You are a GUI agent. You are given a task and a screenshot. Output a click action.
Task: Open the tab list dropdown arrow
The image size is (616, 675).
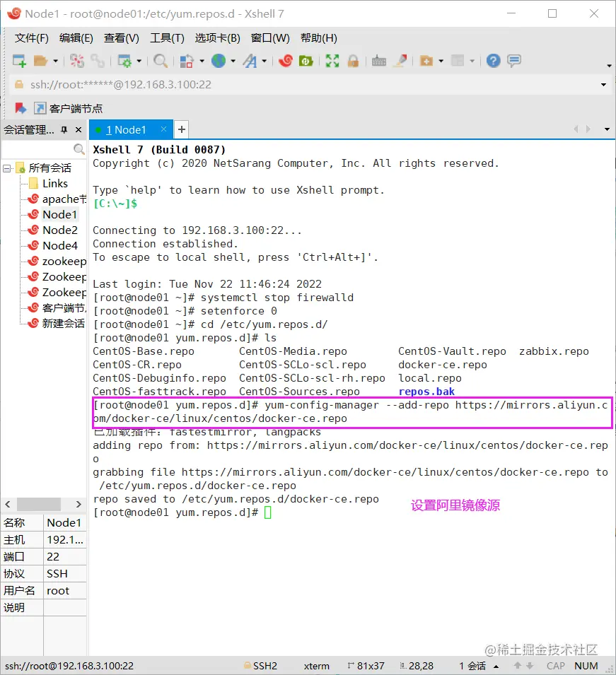pyautogui.click(x=607, y=129)
